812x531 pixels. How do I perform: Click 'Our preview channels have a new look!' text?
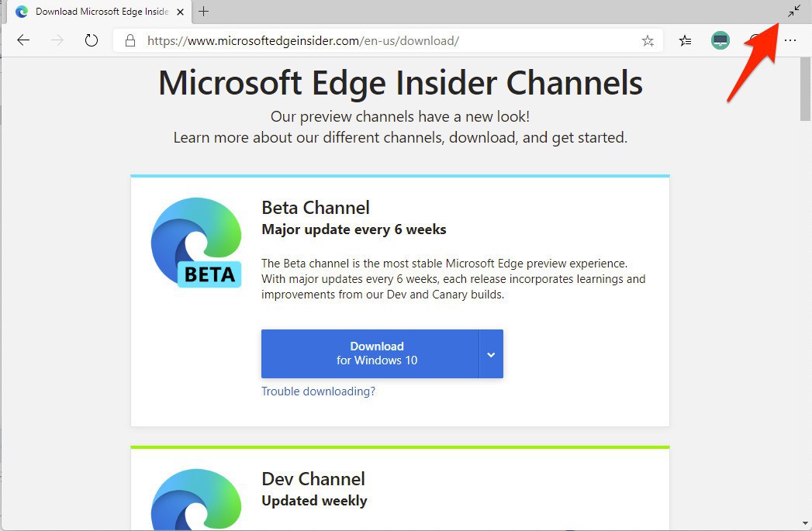pos(399,116)
